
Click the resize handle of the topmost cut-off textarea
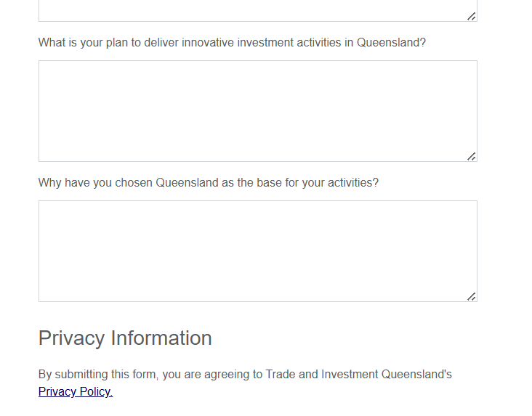click(472, 16)
